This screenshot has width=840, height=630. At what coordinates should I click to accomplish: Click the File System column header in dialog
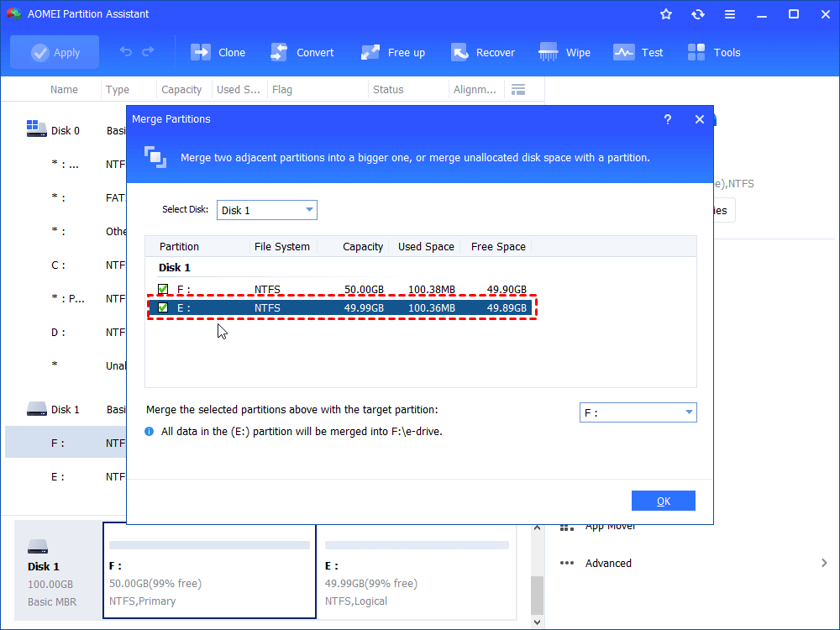(281, 246)
